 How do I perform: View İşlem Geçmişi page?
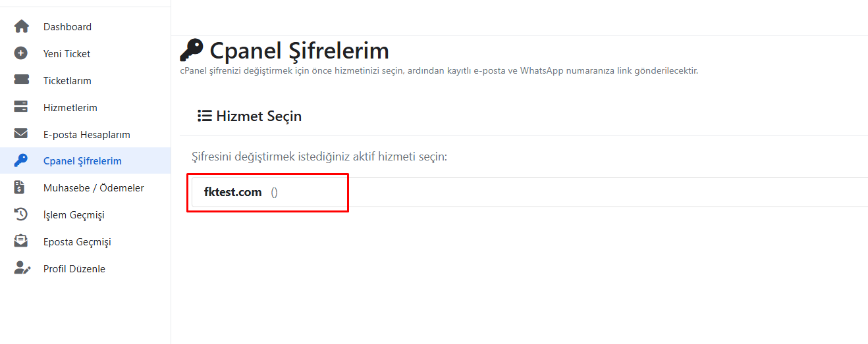coord(74,215)
